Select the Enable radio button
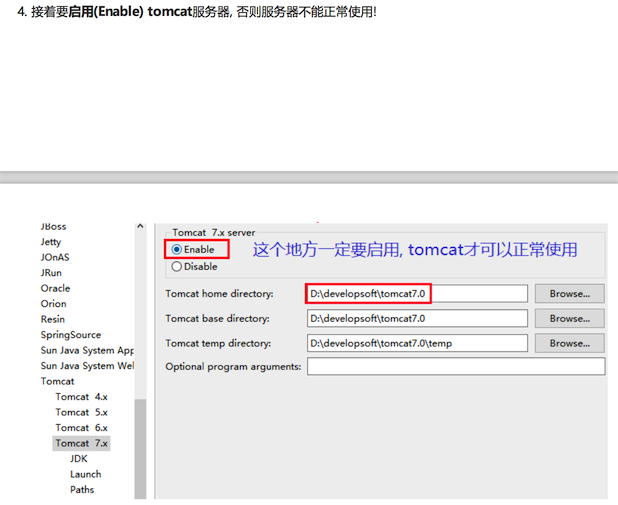 pos(177,250)
